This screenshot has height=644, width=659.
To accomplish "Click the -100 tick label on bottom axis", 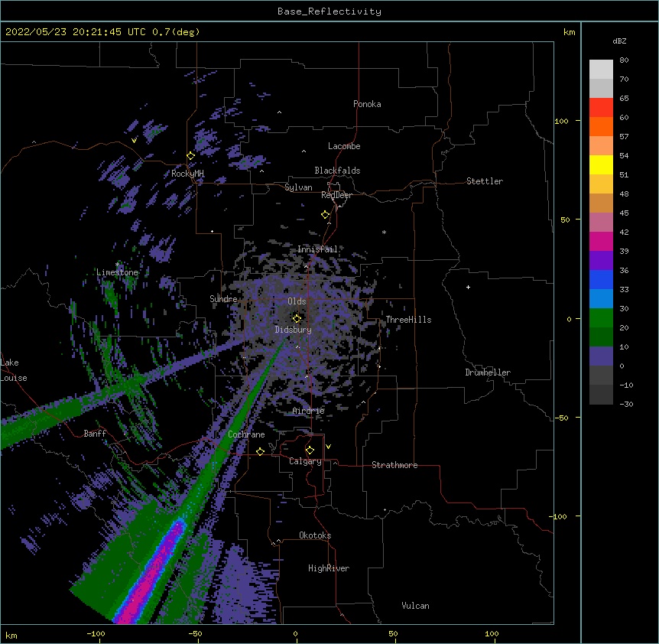I will click(x=96, y=633).
